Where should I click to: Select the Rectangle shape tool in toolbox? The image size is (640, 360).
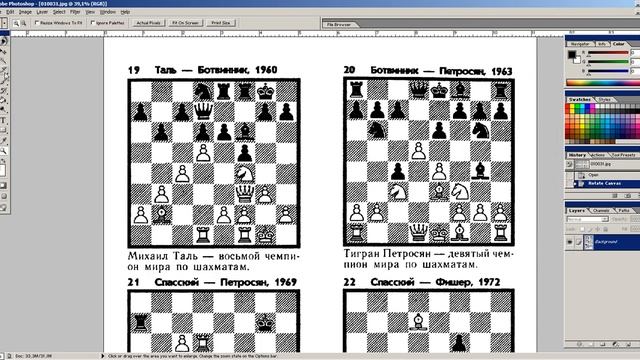point(3,130)
